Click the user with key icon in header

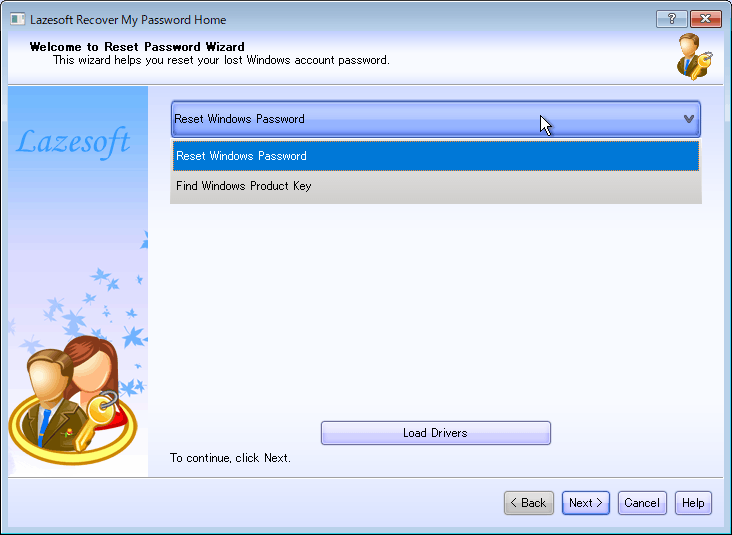(695, 56)
